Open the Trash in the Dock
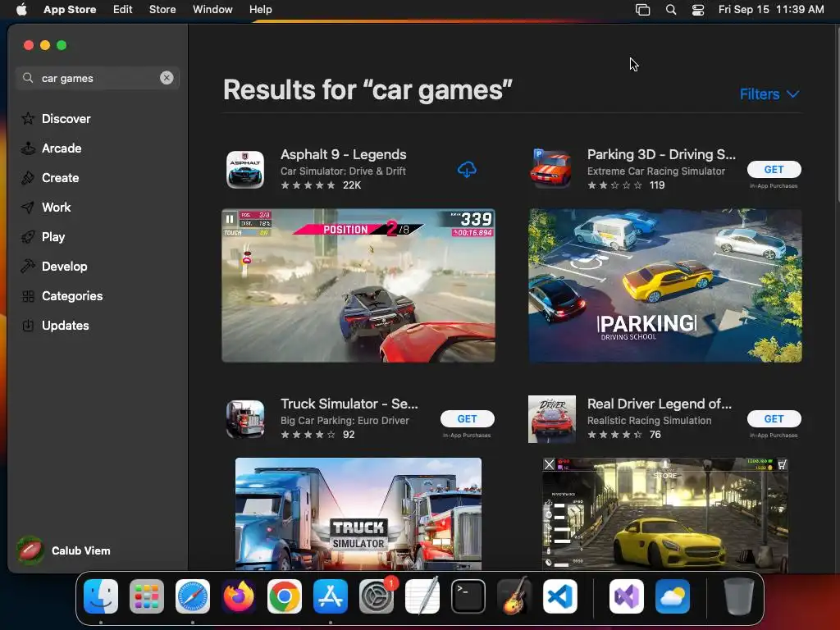The width and height of the screenshot is (840, 630). (739, 596)
